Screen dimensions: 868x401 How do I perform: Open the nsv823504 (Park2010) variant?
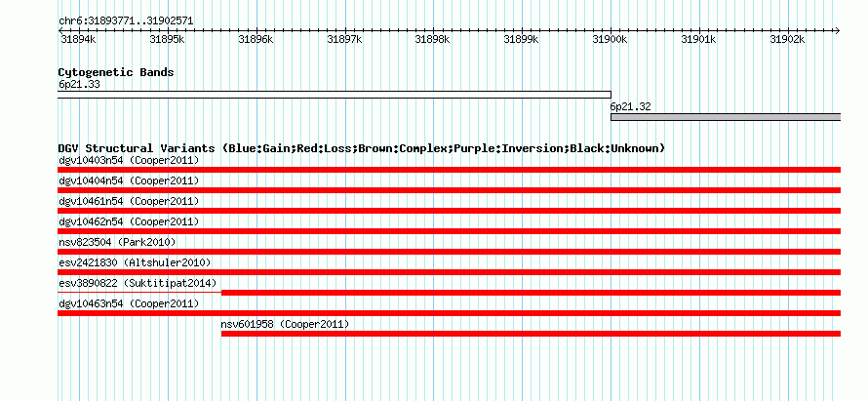[x=117, y=243]
